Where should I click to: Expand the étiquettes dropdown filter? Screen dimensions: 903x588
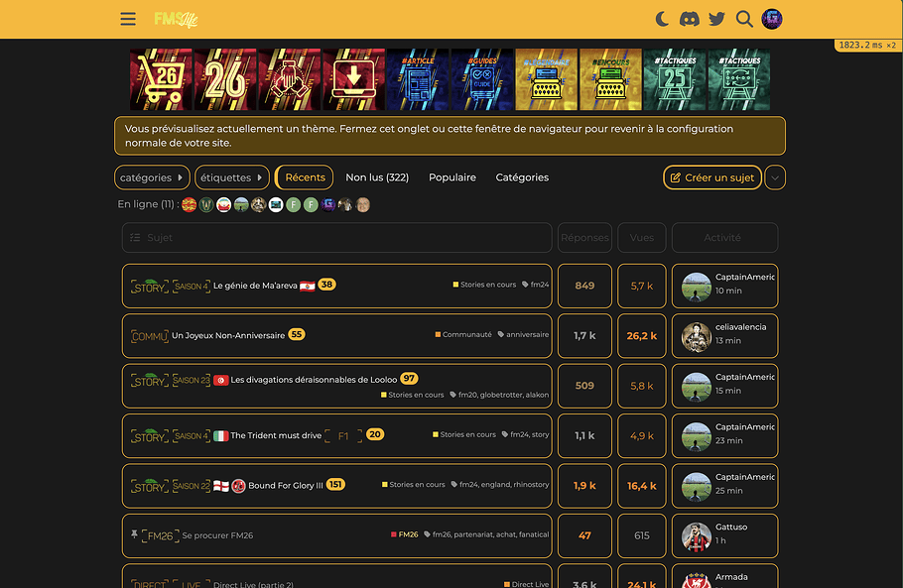(232, 177)
